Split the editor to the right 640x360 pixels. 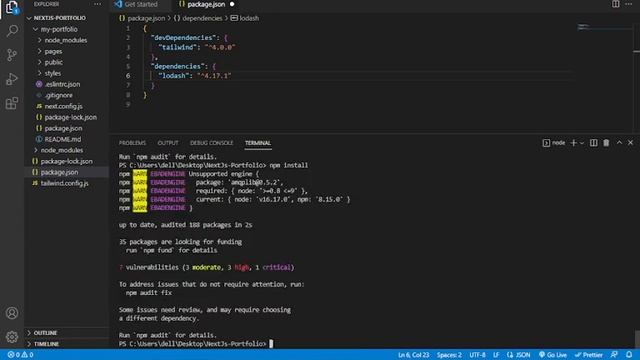point(616,4)
